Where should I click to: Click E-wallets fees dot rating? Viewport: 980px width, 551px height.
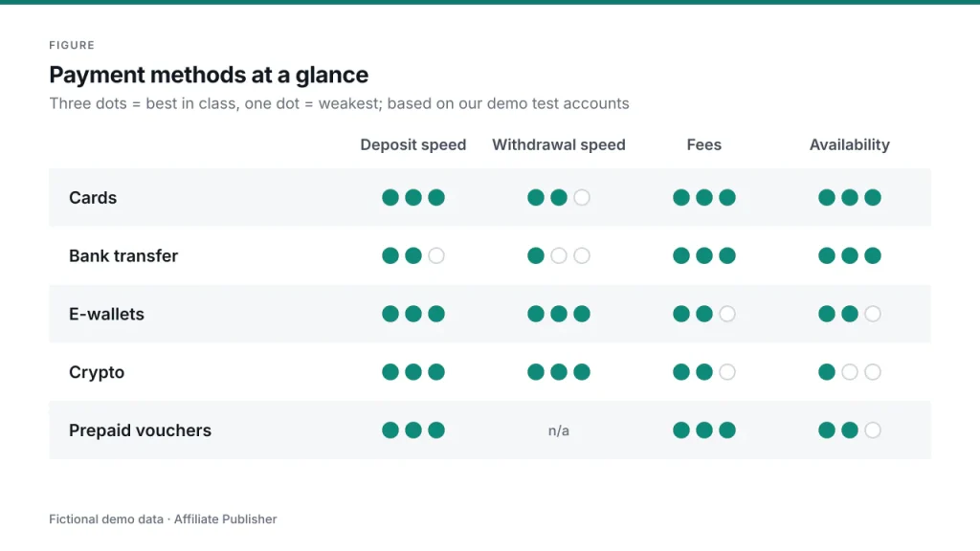coord(704,314)
